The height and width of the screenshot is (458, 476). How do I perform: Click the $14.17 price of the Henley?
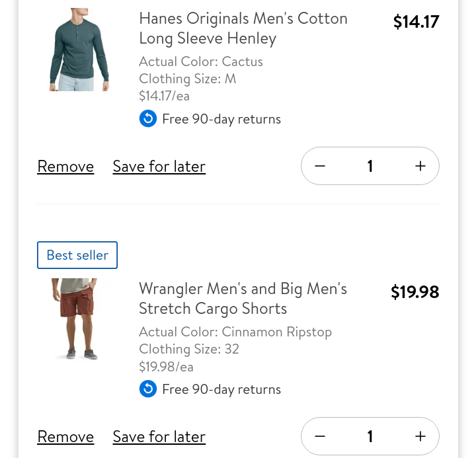pyautogui.click(x=416, y=22)
